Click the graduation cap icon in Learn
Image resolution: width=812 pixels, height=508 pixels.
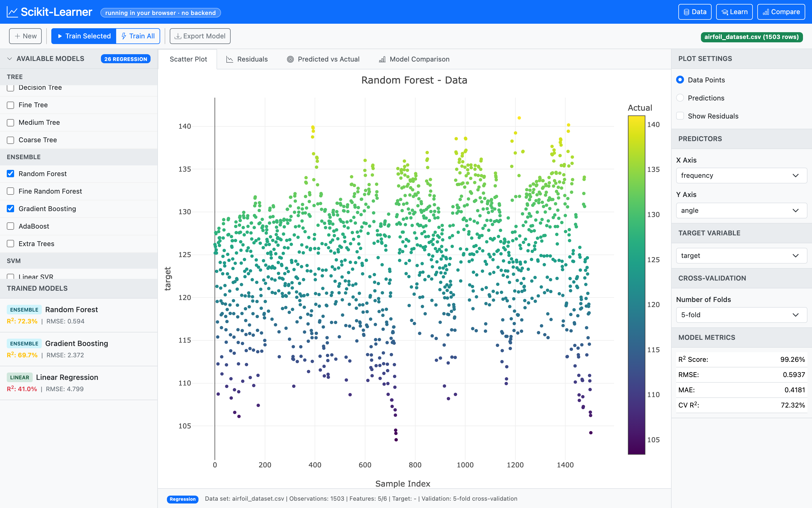coord(725,12)
